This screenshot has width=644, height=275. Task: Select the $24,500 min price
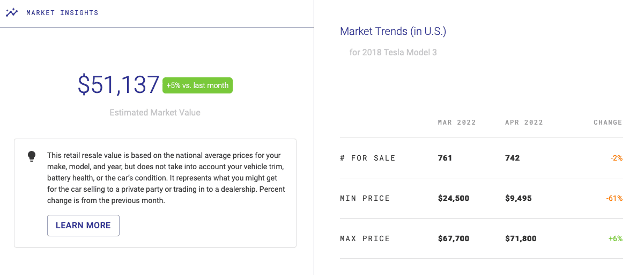pyautogui.click(x=454, y=198)
